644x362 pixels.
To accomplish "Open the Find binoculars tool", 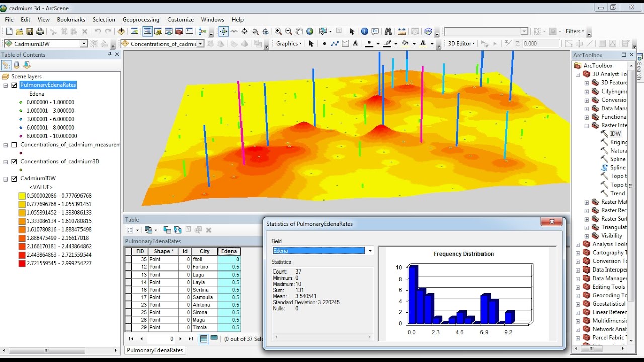I will 388,31.
